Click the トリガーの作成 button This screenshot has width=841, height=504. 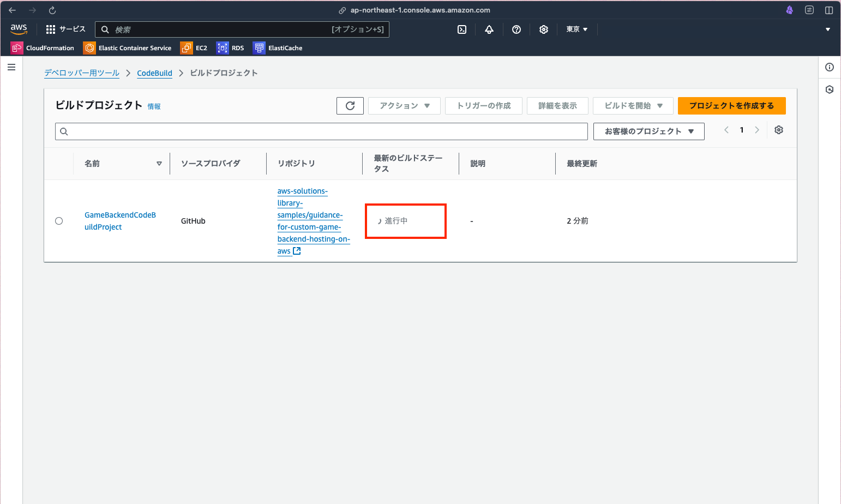click(484, 106)
